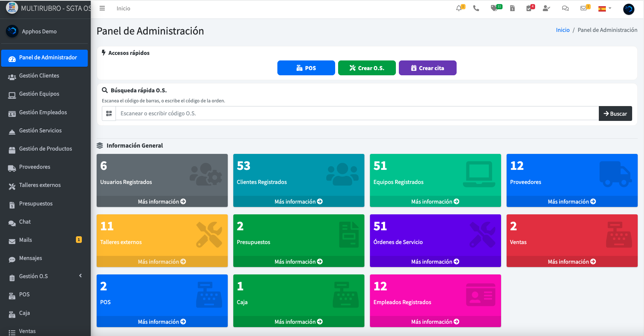The height and width of the screenshot is (336, 644).
Task: Open Más información for Caja card
Action: pos(298,322)
